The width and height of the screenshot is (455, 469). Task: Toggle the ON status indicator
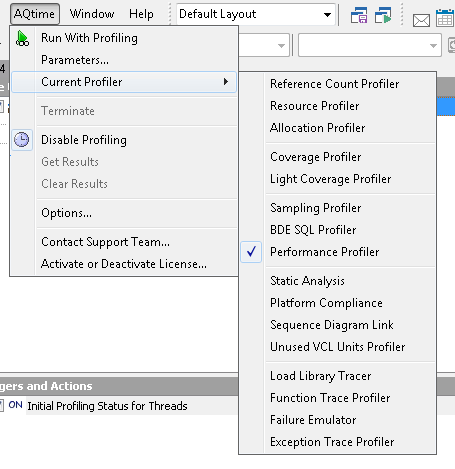tap(15, 405)
